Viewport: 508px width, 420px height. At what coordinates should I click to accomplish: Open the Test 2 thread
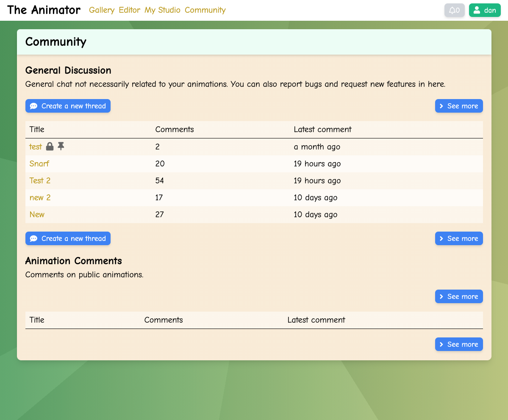click(40, 181)
